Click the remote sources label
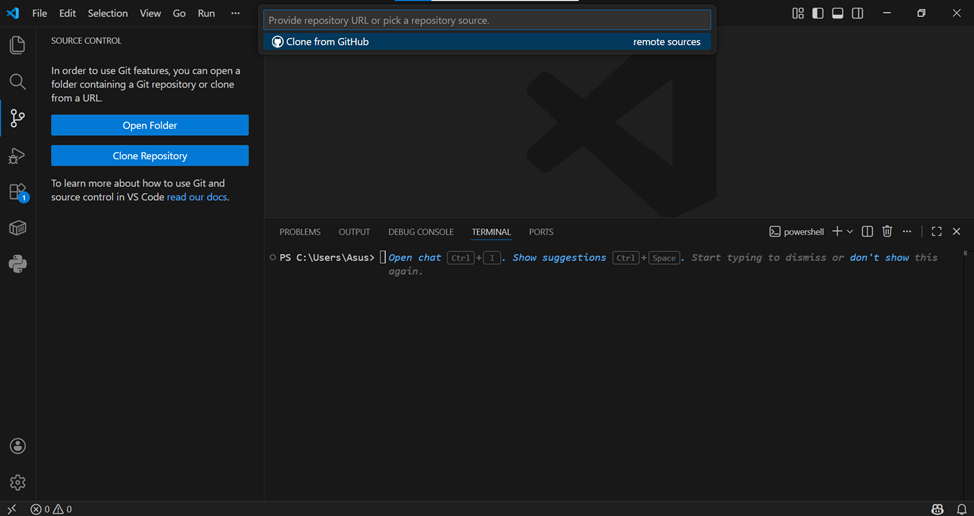The width and height of the screenshot is (974, 516). click(x=667, y=42)
